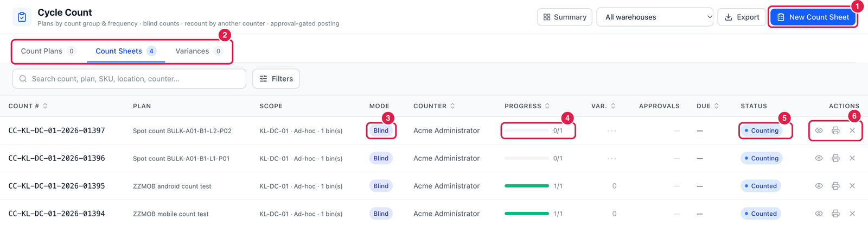868x231 pixels.
Task: Click plan ZZMOB android count test
Action: (172, 186)
